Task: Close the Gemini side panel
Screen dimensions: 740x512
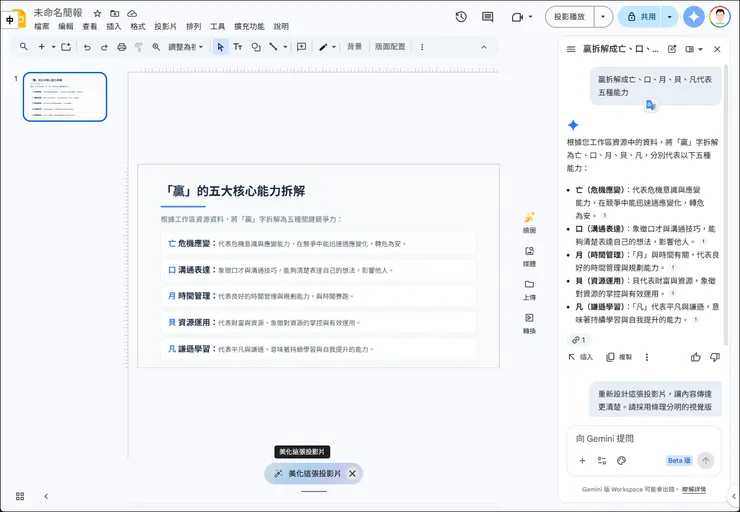Action: (x=717, y=49)
